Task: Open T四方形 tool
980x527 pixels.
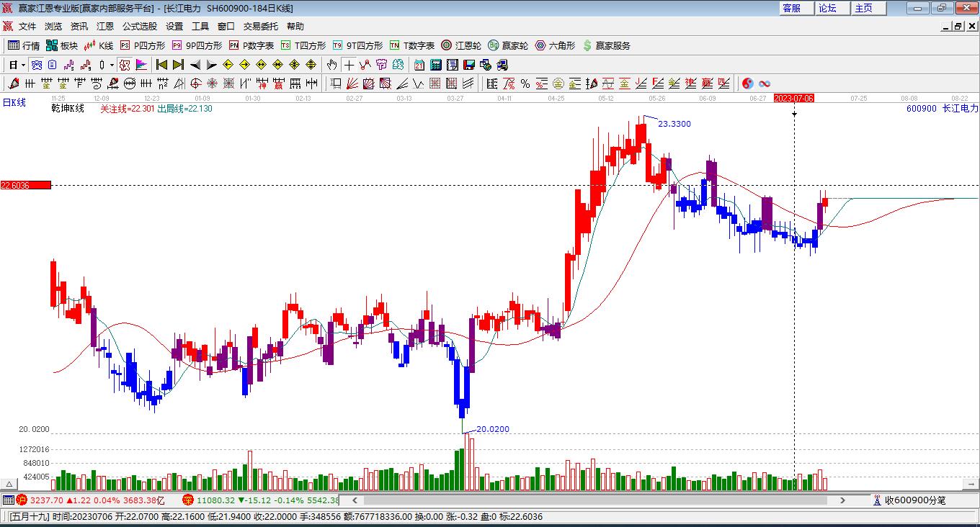Action: pos(303,45)
